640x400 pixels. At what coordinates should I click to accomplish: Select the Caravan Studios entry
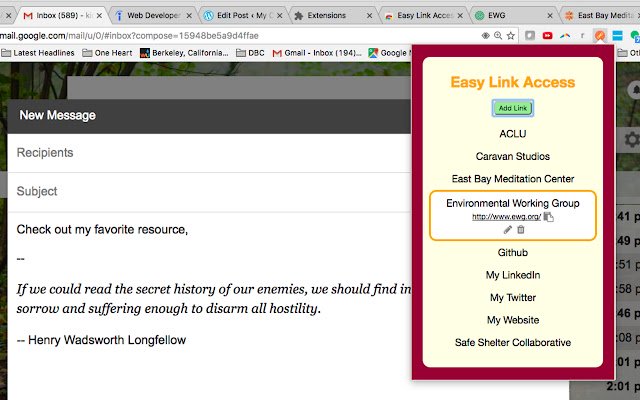[513, 156]
